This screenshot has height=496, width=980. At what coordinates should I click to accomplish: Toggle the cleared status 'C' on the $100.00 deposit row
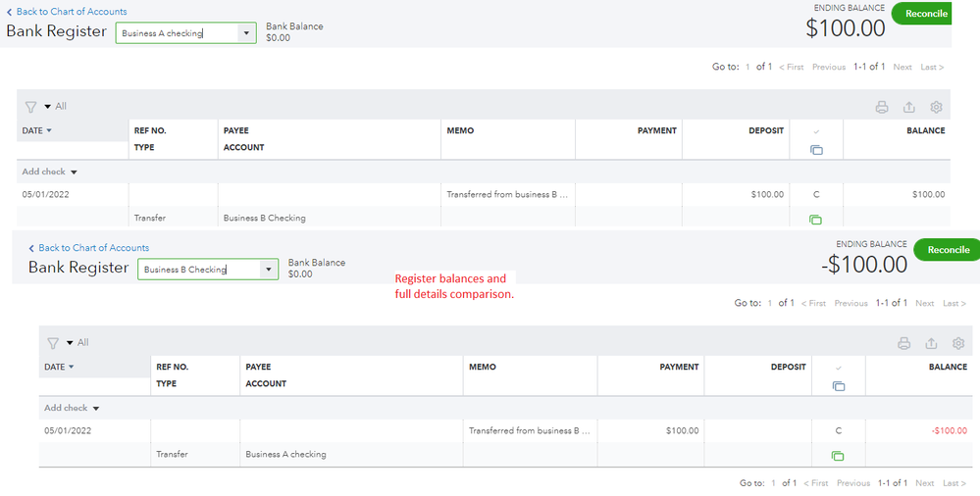pos(815,194)
